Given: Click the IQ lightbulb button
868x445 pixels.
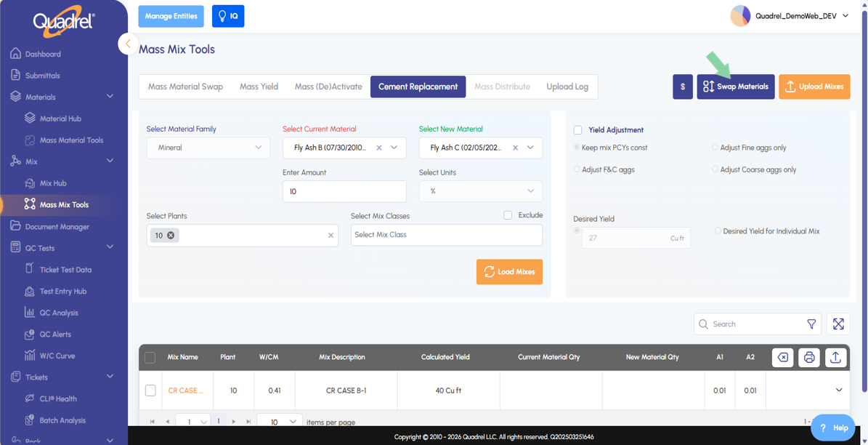Looking at the screenshot, I should coord(228,16).
